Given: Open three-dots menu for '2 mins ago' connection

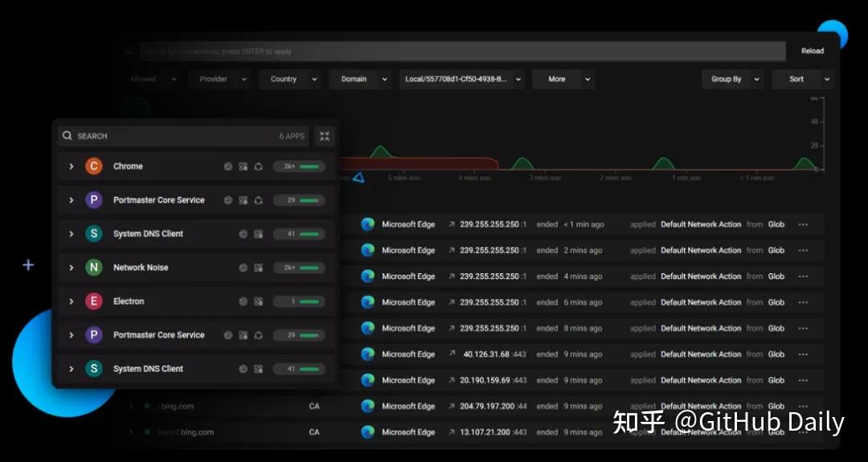Looking at the screenshot, I should 803,250.
